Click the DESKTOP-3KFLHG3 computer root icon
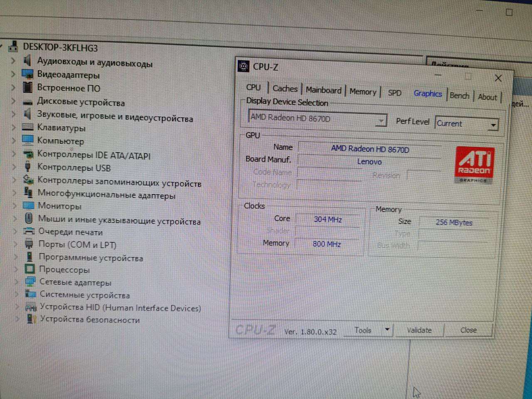 [14, 46]
